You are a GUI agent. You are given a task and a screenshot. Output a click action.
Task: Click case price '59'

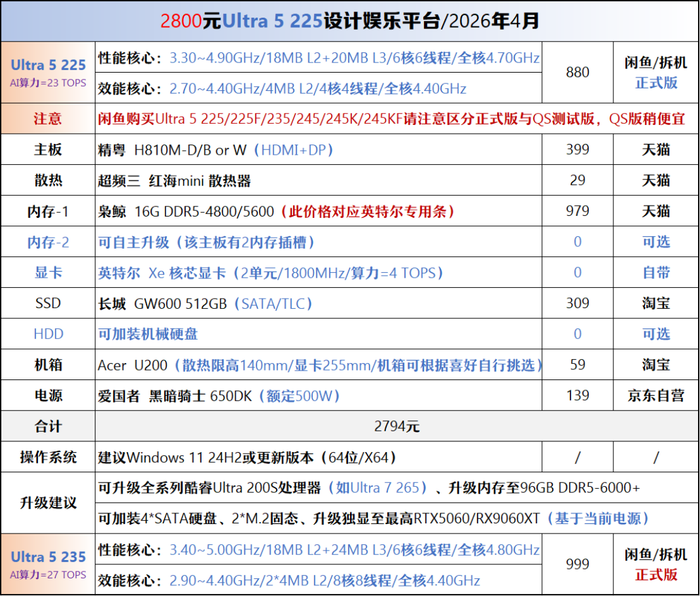tap(577, 365)
